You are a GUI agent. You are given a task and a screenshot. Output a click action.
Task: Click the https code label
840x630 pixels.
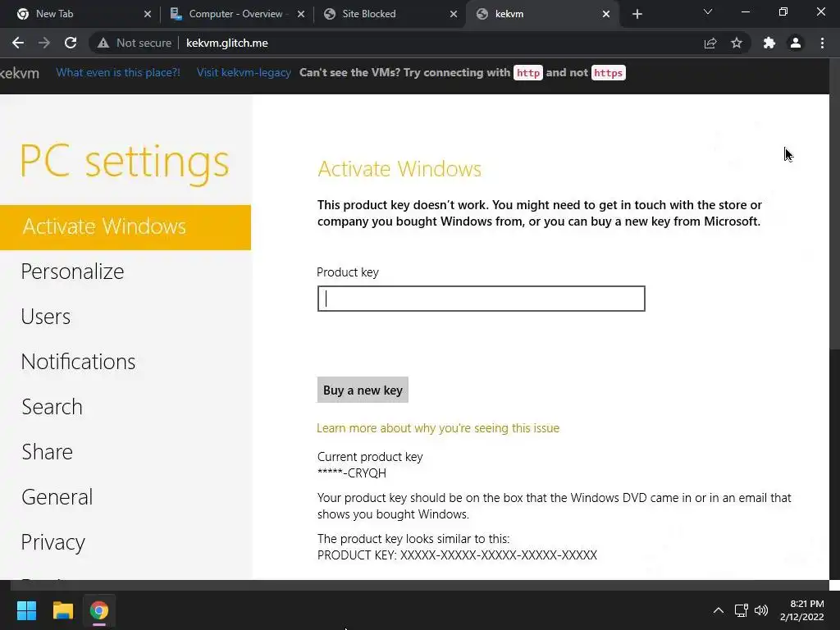pyautogui.click(x=608, y=73)
